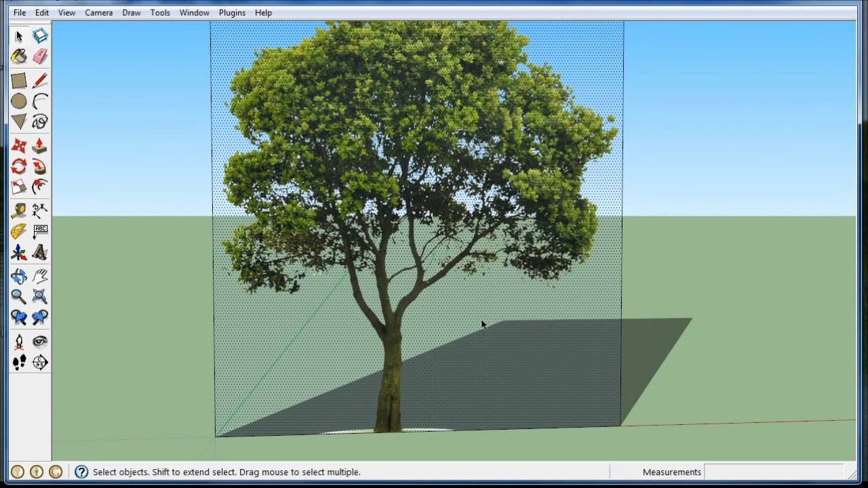
Task: Open the Plugins menu
Action: [x=232, y=12]
